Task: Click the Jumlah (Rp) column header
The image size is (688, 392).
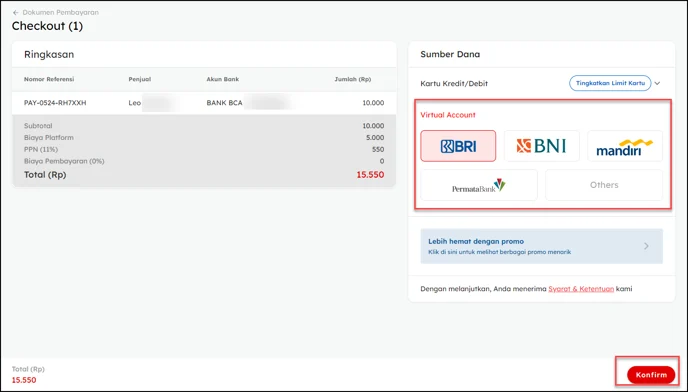Action: (353, 79)
